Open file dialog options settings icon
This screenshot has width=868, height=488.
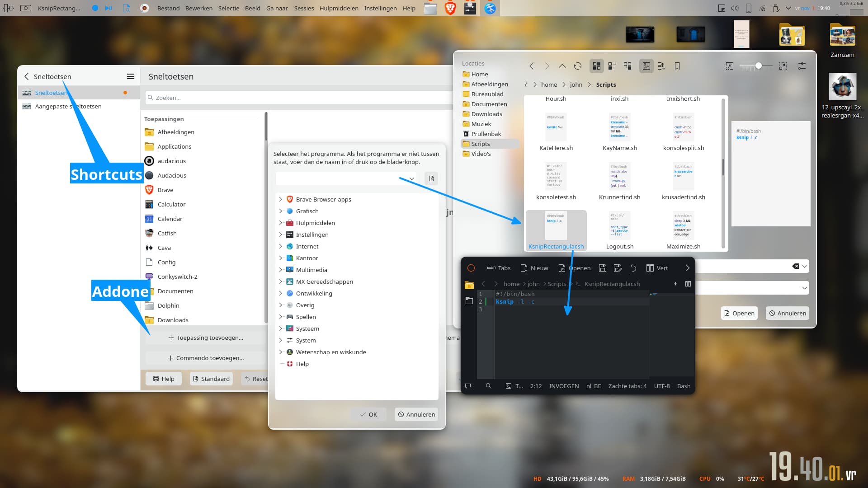coord(802,66)
